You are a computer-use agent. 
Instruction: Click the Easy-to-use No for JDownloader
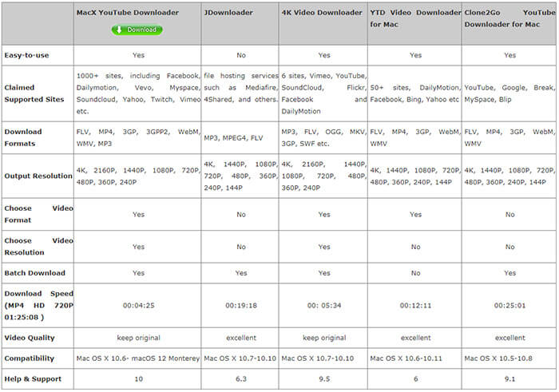[241, 55]
